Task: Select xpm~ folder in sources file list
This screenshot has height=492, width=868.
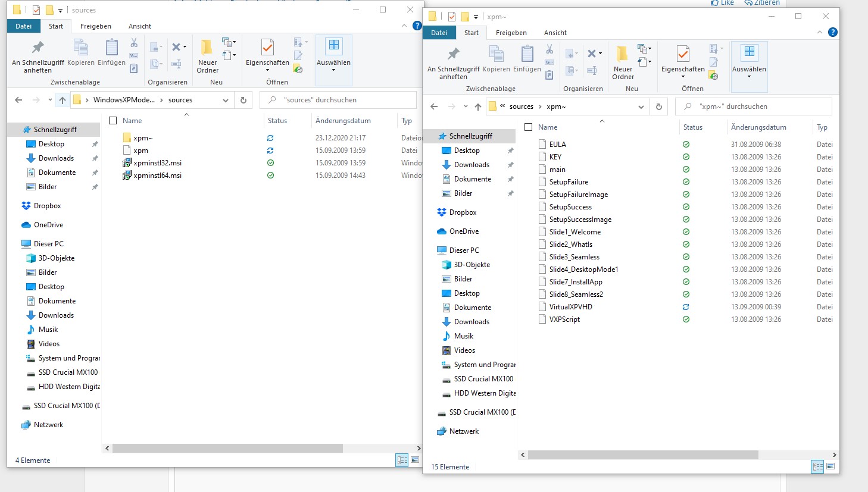Action: point(143,138)
